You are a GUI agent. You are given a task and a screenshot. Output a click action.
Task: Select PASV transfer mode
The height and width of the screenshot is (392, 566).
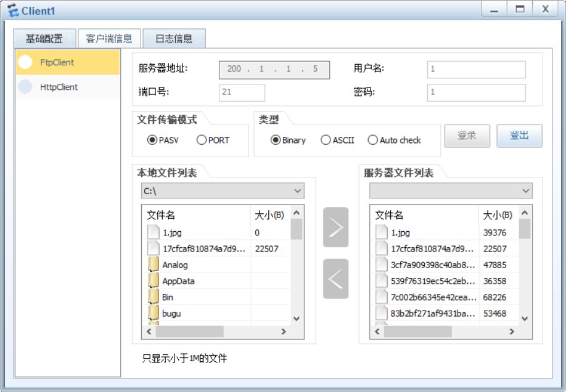point(163,140)
